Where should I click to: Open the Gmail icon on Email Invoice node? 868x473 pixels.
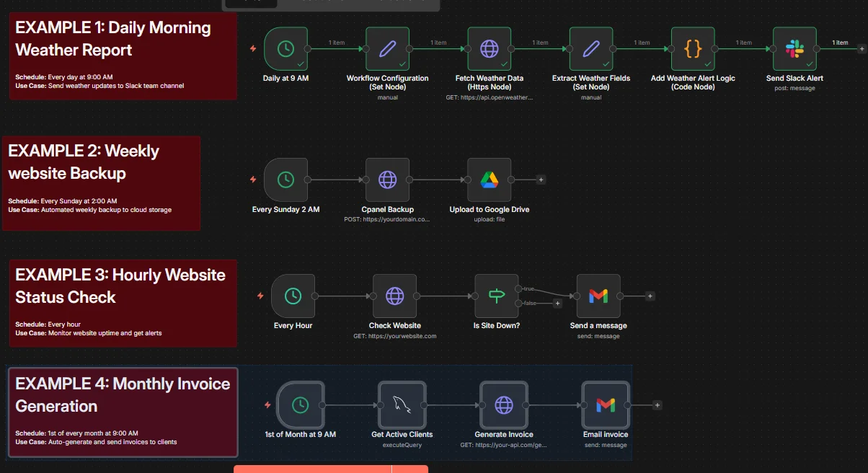click(605, 405)
